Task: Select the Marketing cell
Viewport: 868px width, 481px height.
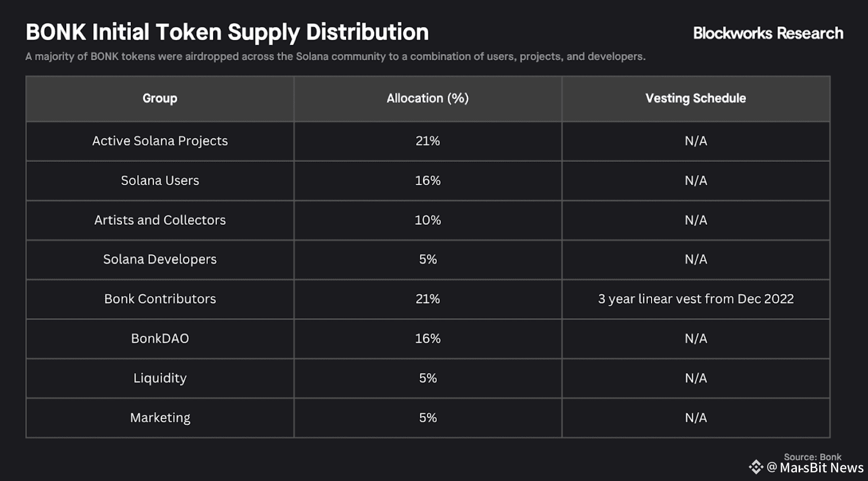Action: (x=160, y=417)
